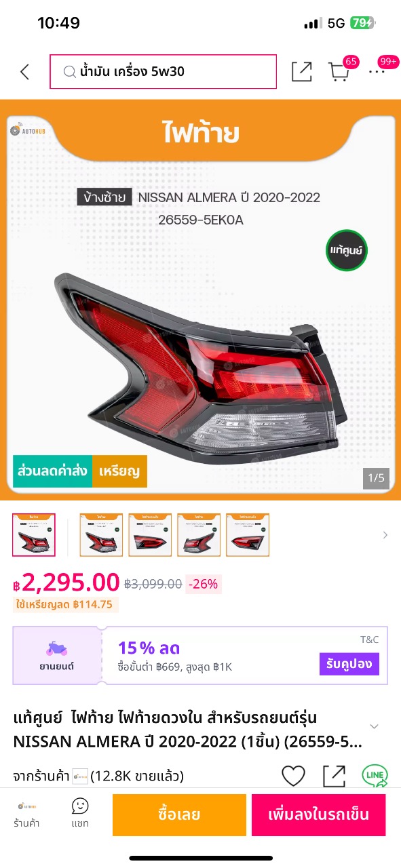Open chat (แชท) with seller
The image size is (401, 868).
click(x=80, y=814)
